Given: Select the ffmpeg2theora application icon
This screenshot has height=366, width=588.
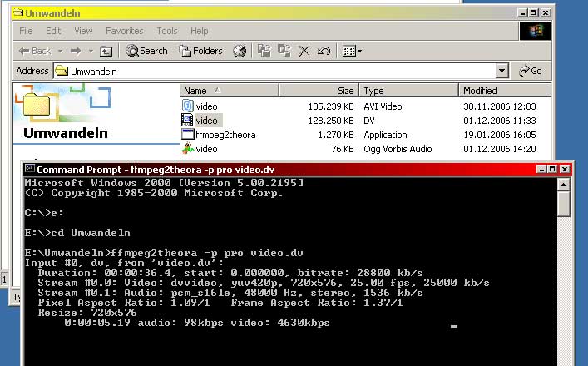Looking at the screenshot, I should [x=187, y=134].
